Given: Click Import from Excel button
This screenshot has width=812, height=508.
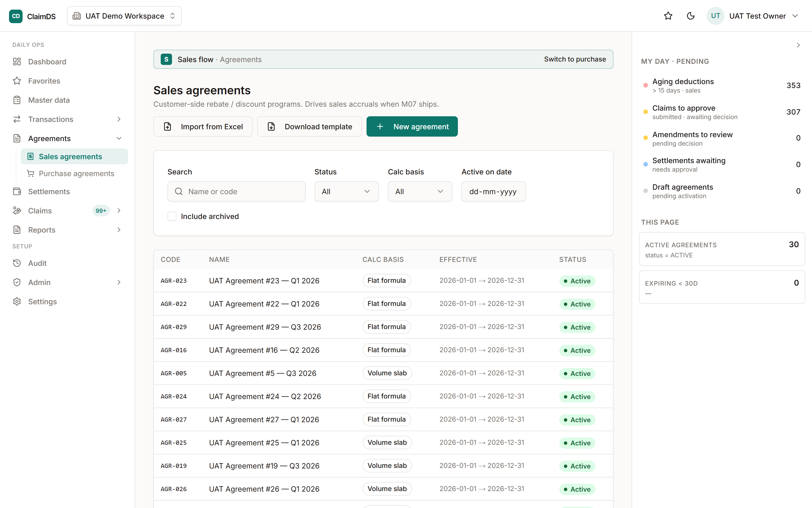Looking at the screenshot, I should (x=203, y=126).
